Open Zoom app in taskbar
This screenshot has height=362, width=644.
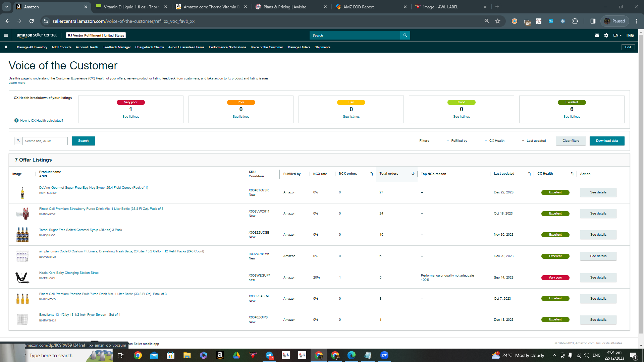pos(384,355)
